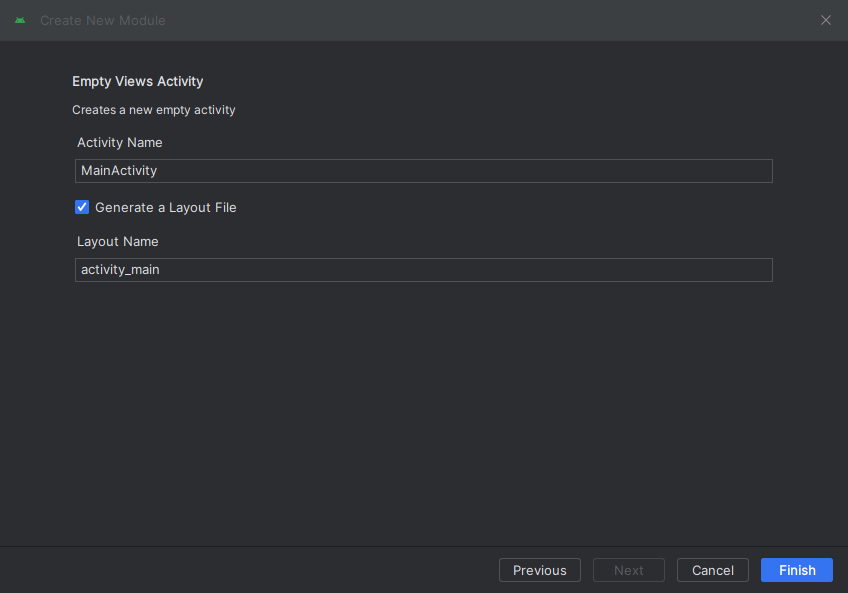Focus the Layout Name input field
Screen dimensions: 848x593
[x=423, y=270]
